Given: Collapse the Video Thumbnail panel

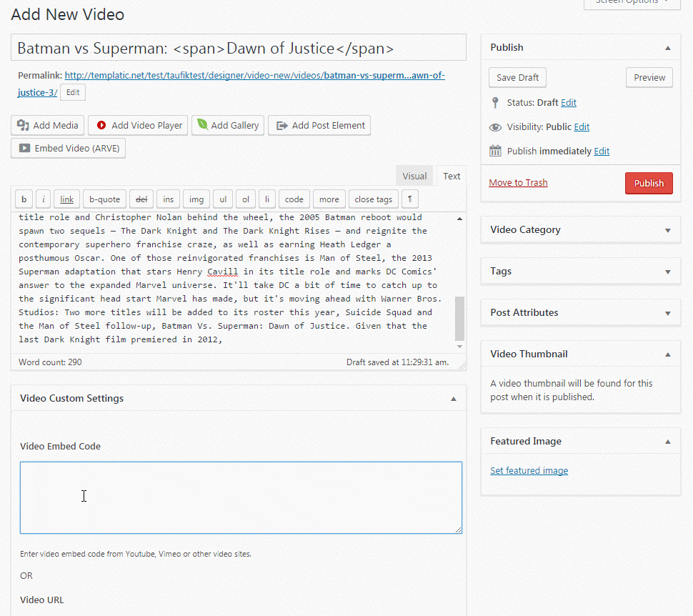Looking at the screenshot, I should tap(668, 354).
